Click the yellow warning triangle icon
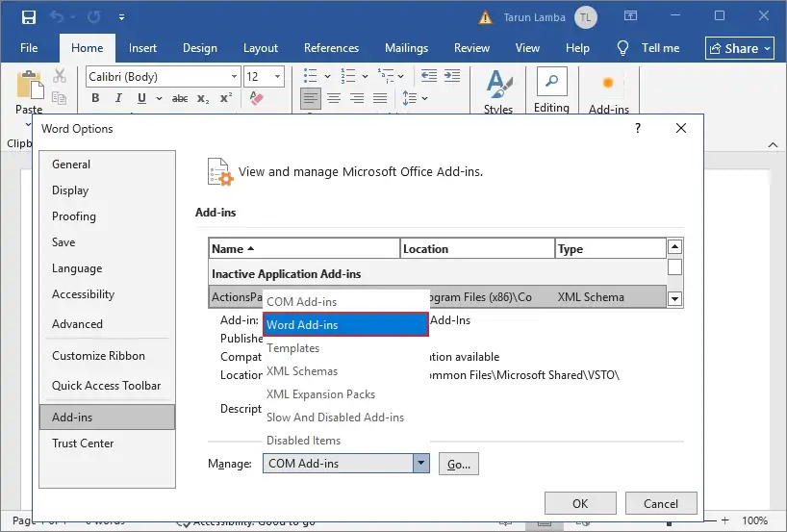The height and width of the screenshot is (532, 787). pos(485,18)
